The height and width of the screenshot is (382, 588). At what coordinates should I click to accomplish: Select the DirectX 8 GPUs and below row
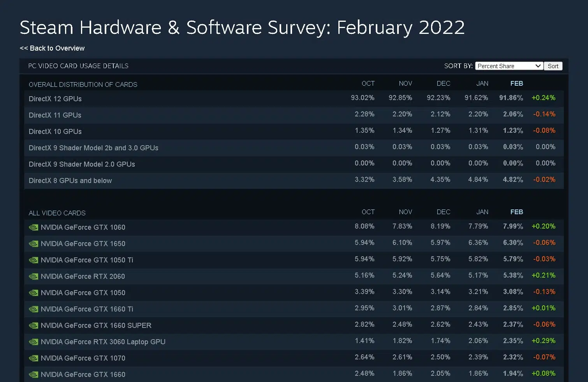[x=70, y=180]
